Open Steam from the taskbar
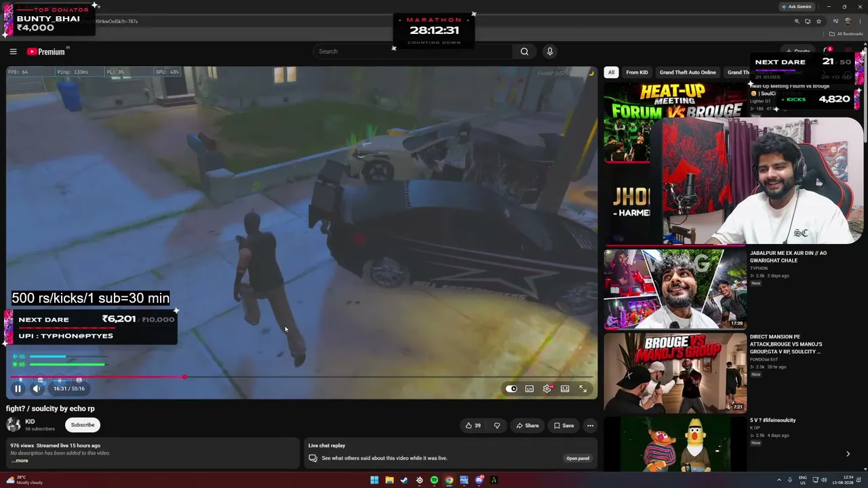Image resolution: width=868 pixels, height=488 pixels. click(x=404, y=481)
